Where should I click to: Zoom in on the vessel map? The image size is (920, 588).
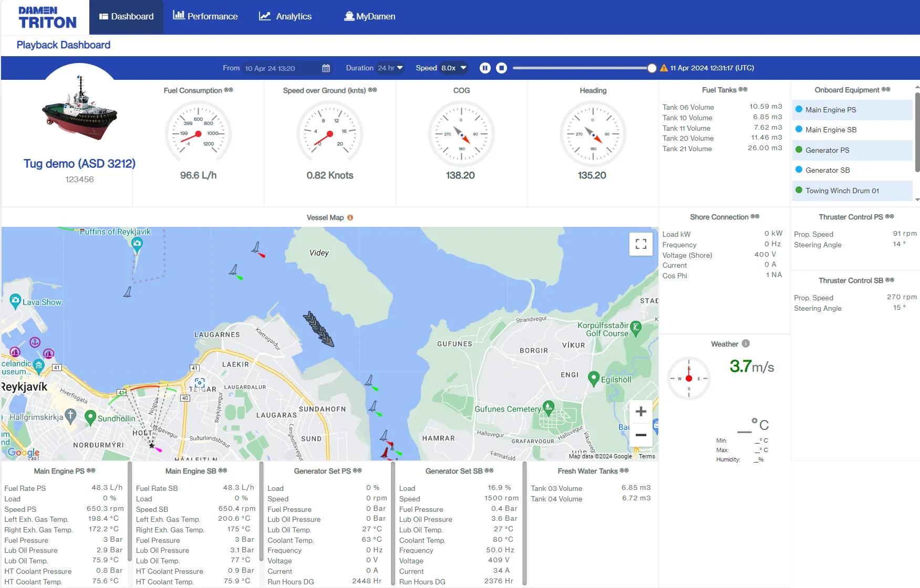point(640,412)
